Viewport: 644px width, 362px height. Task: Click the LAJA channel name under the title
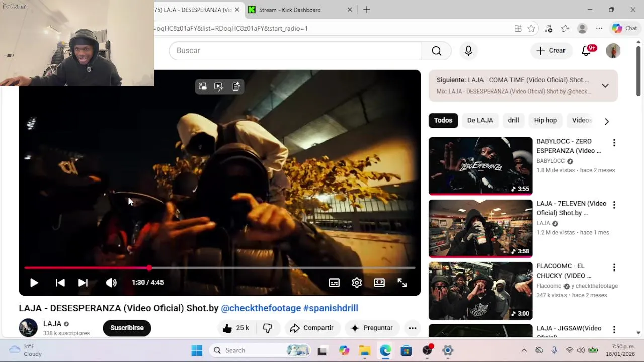click(x=52, y=324)
